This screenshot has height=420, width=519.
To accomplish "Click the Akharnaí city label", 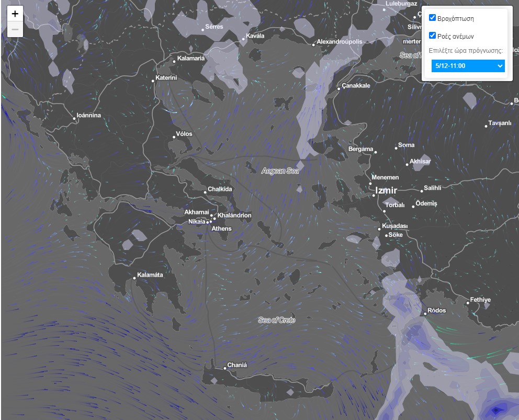I will tap(197, 212).
